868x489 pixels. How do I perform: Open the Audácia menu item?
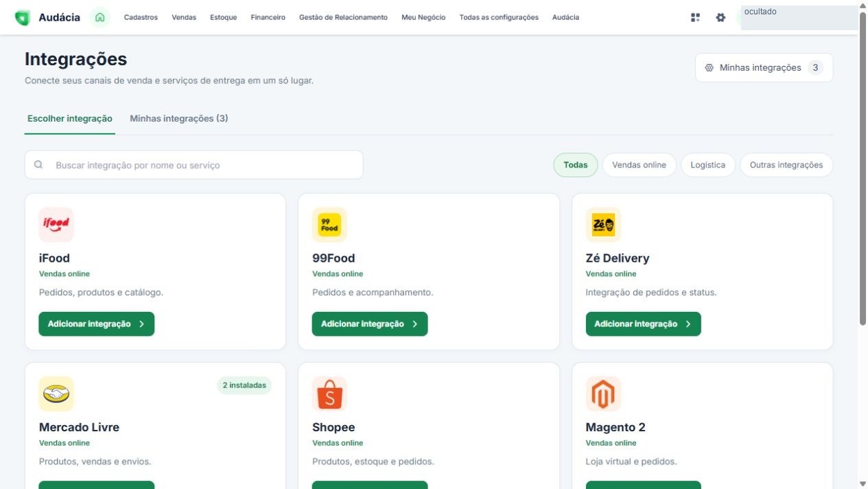pos(565,18)
